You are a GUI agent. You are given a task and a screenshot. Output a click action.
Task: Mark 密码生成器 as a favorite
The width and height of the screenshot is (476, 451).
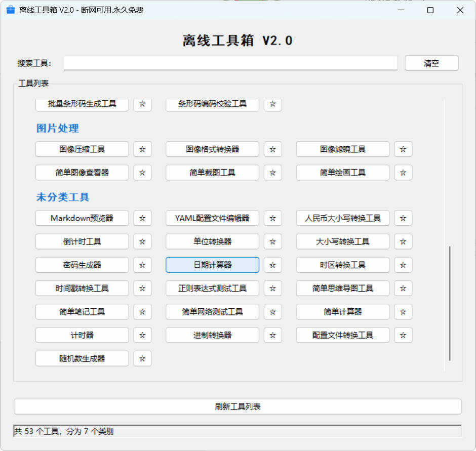tap(142, 265)
